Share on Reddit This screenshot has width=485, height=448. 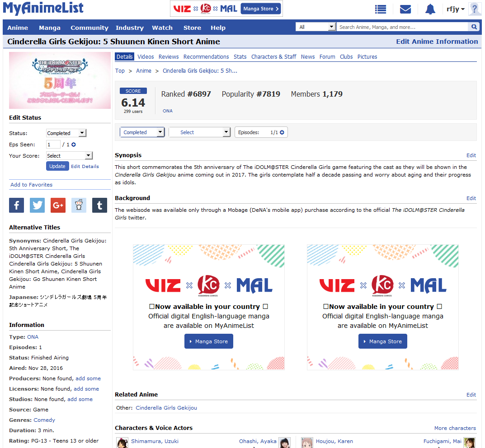79,205
